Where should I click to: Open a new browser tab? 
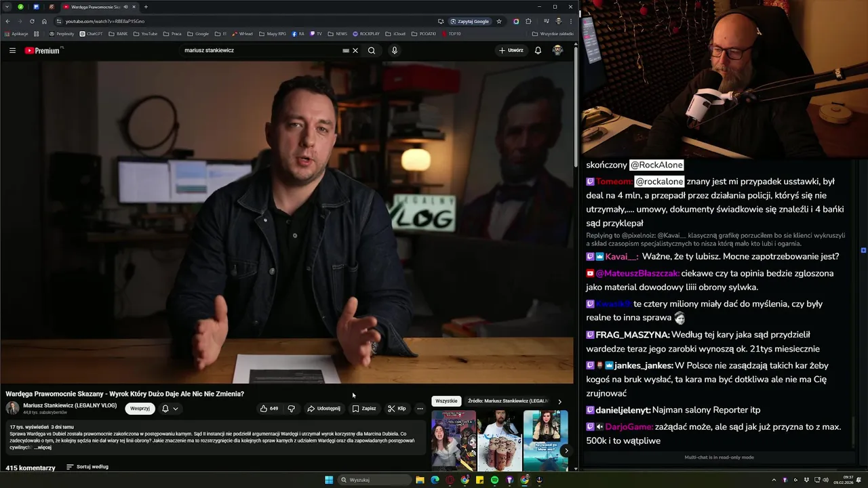146,7
